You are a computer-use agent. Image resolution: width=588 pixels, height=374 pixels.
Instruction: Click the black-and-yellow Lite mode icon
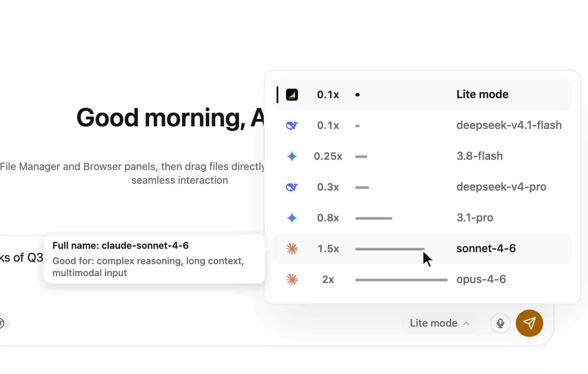pyautogui.click(x=292, y=95)
